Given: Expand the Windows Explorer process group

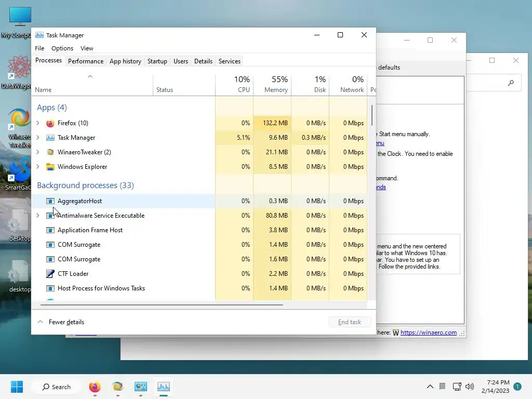Looking at the screenshot, I should pos(38,167).
